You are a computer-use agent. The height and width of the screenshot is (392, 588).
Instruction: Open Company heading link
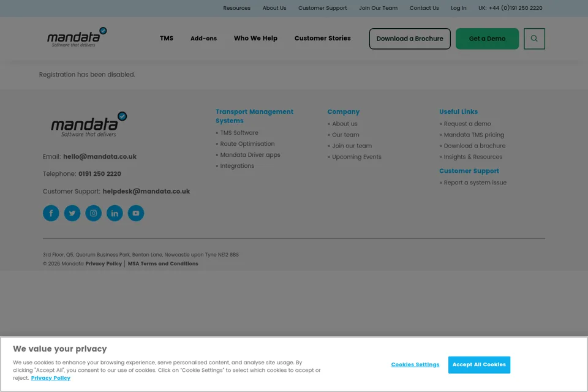(344, 112)
